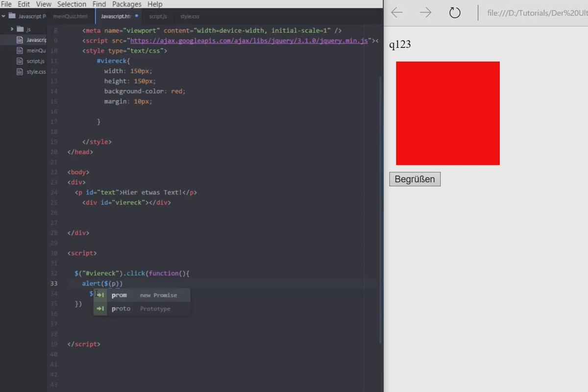This screenshot has height=392, width=588.
Task: Click the $("#viereck").click(function(){ line
Action: click(132, 273)
